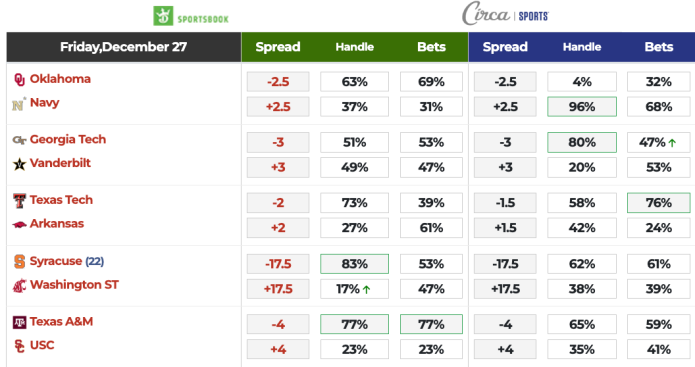Click the Navy team logo
The height and width of the screenshot is (367, 695).
[19, 104]
